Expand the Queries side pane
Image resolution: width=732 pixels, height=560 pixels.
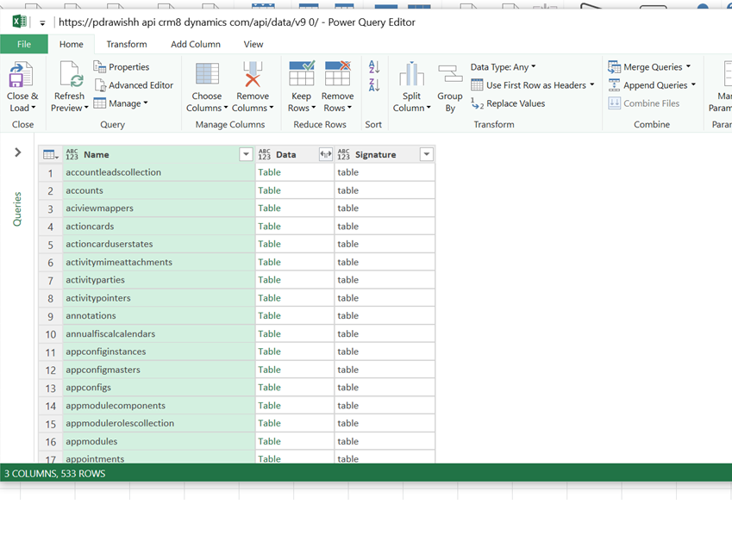coord(18,152)
